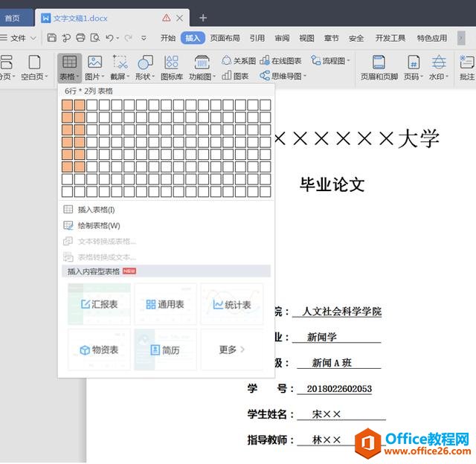Expand the 思维导图 mind map dropdown
The image size is (476, 464).
coord(305,76)
